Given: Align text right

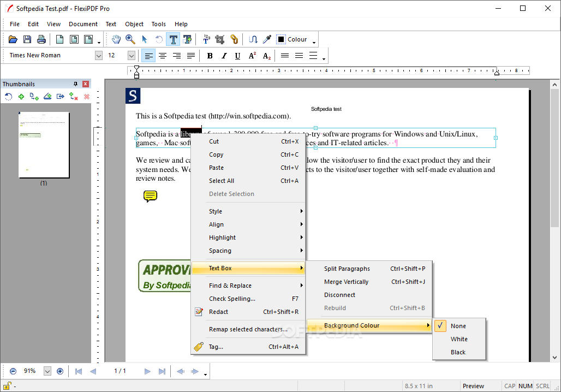Looking at the screenshot, I should click(x=177, y=56).
